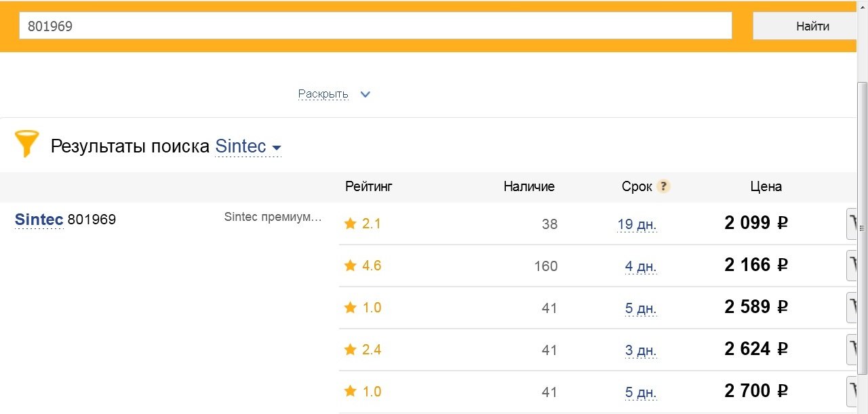Click availability value 38

549,224
